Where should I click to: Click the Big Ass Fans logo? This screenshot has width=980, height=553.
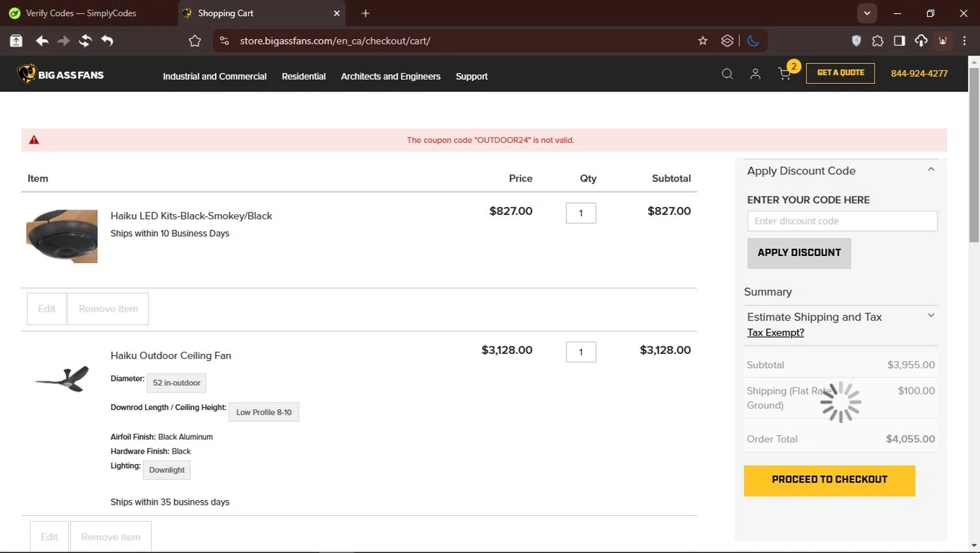pyautogui.click(x=61, y=74)
